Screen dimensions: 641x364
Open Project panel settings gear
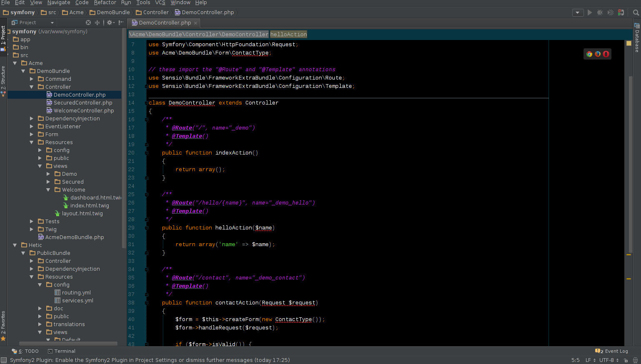pyautogui.click(x=110, y=22)
